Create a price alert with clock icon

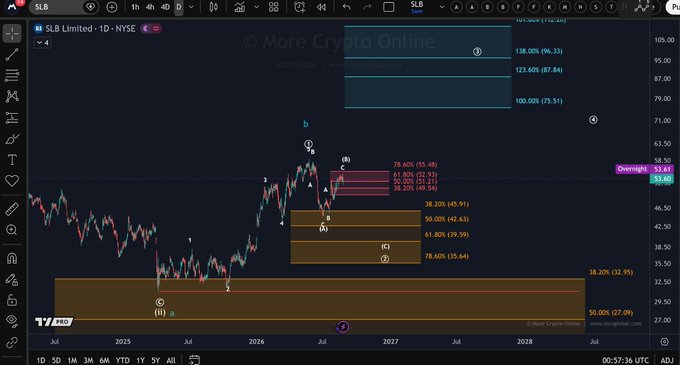(x=299, y=7)
